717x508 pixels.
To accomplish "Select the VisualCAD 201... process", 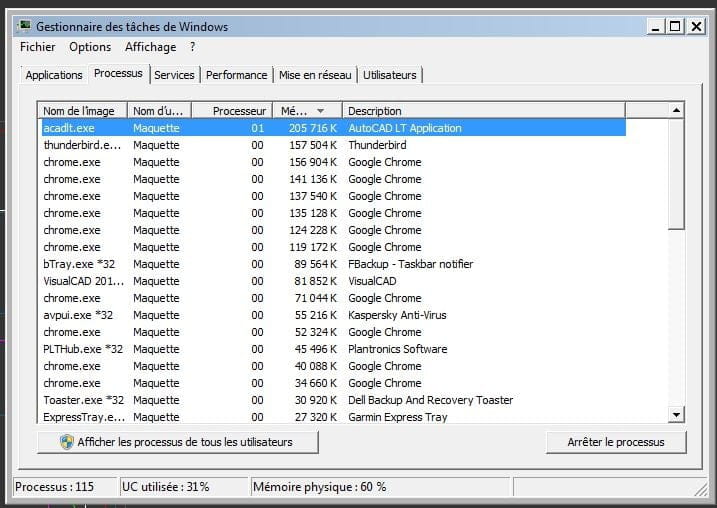I will click(334, 281).
